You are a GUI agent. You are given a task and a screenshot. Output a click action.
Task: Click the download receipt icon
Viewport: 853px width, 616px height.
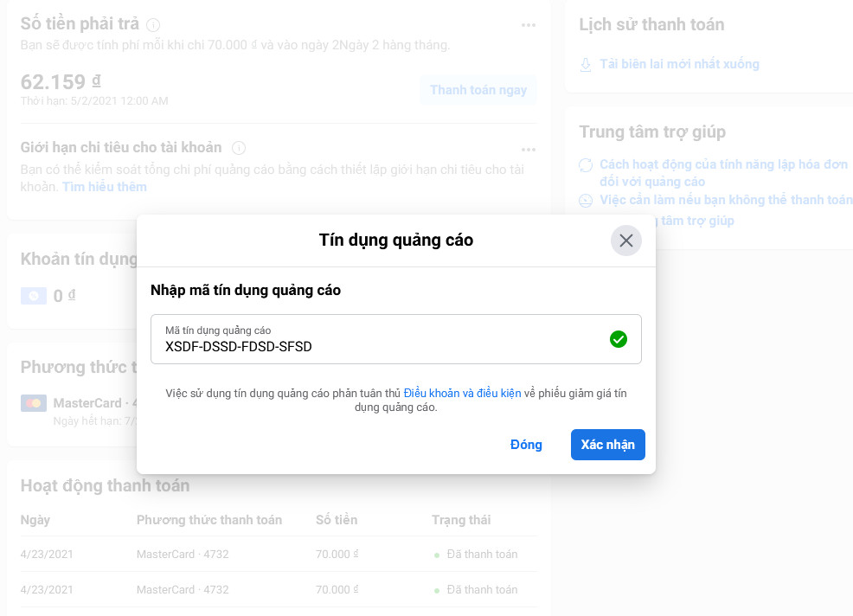(586, 65)
